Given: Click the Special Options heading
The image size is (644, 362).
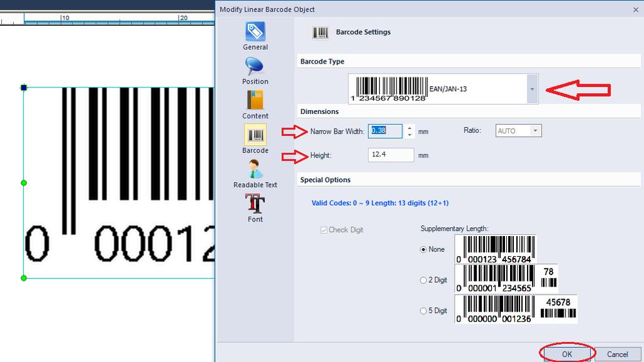Looking at the screenshot, I should 325,180.
